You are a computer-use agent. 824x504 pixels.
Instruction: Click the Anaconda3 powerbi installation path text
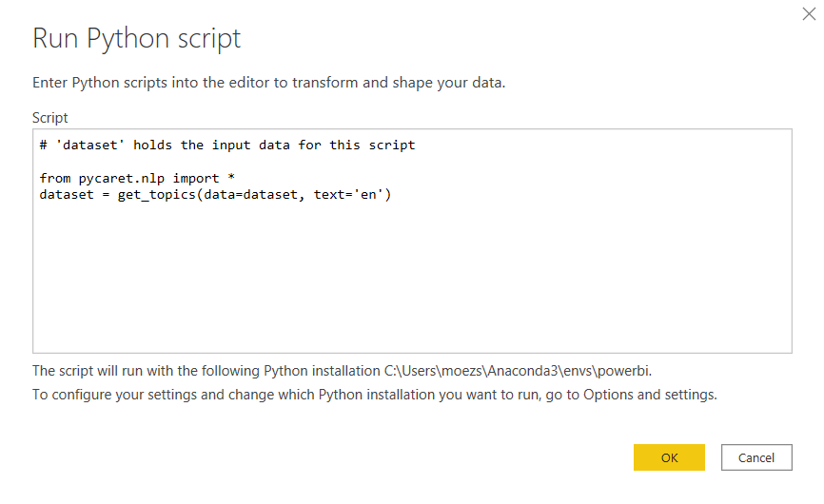[x=517, y=370]
